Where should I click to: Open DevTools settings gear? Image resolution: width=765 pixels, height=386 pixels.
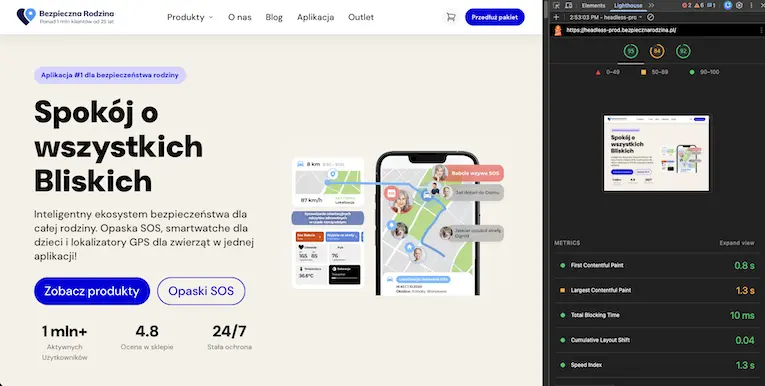(x=739, y=5)
